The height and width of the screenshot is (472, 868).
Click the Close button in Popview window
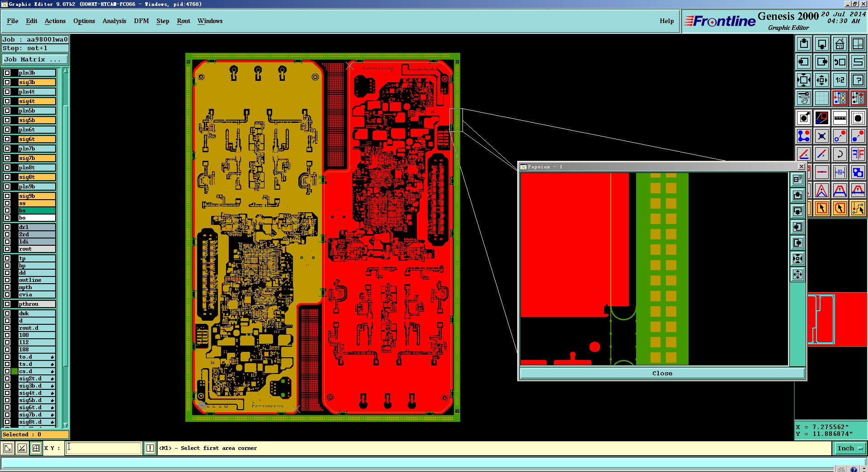click(x=662, y=373)
